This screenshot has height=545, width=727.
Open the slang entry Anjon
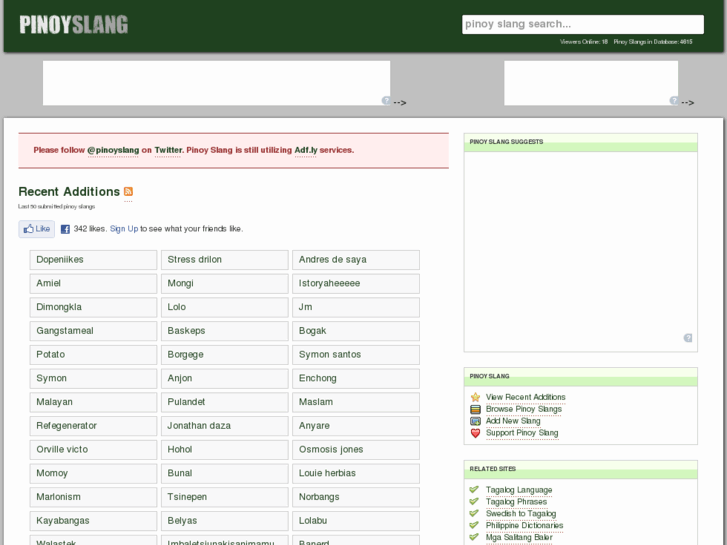pos(224,378)
